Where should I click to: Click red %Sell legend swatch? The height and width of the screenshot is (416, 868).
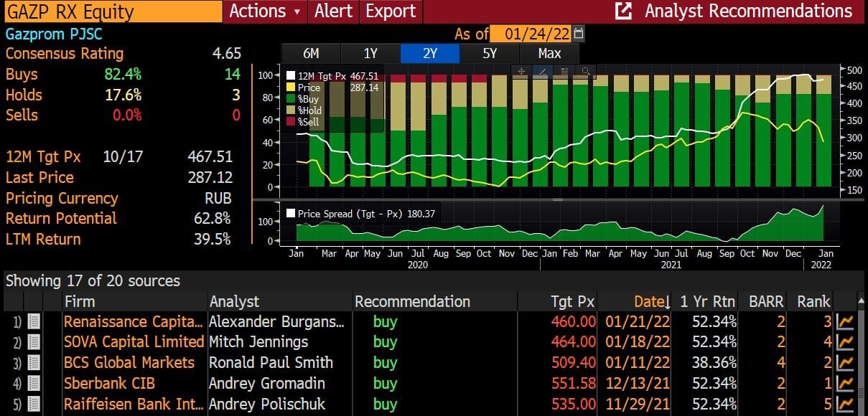click(291, 121)
